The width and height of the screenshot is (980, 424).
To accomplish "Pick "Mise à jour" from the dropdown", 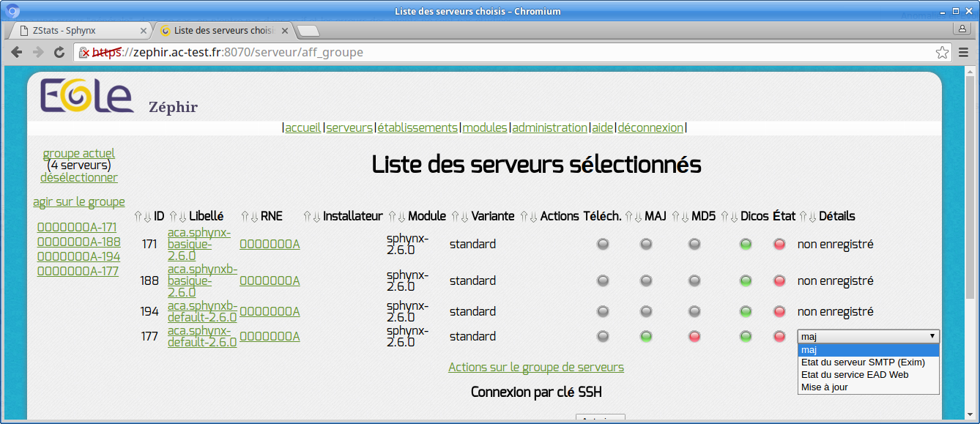I will [x=824, y=387].
